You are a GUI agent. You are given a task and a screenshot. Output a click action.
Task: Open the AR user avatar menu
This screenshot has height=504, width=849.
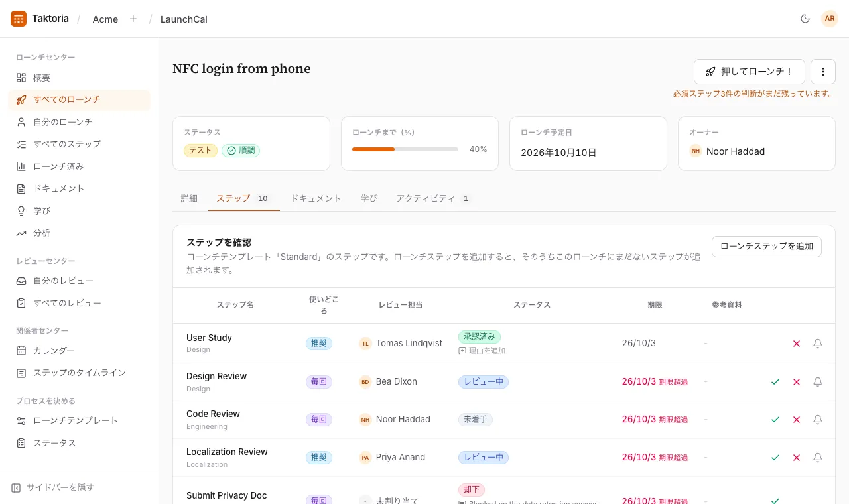(x=830, y=19)
